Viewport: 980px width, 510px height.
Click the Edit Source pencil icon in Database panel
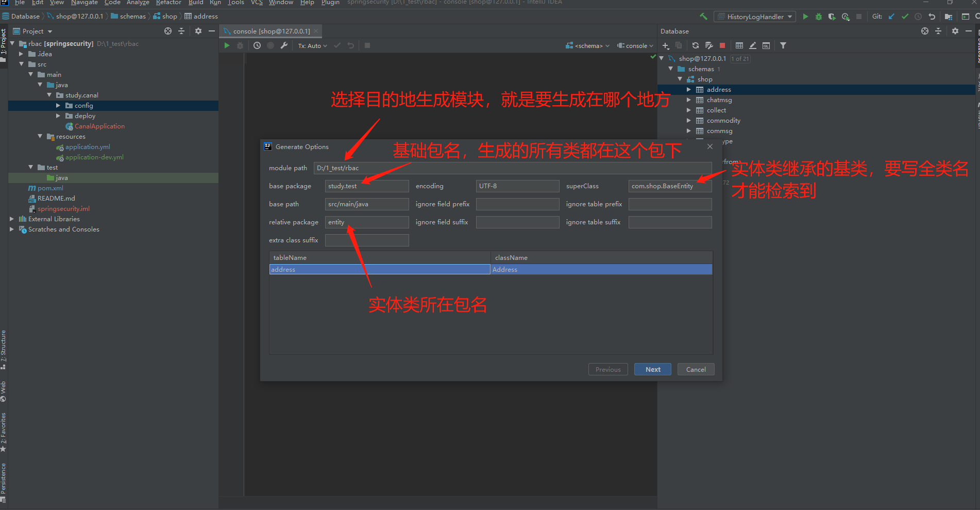point(753,45)
